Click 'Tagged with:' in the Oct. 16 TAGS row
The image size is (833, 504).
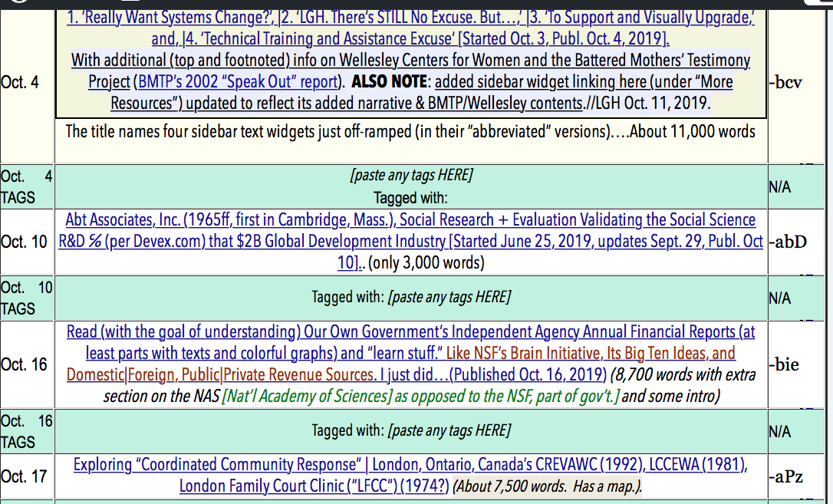[x=348, y=430]
